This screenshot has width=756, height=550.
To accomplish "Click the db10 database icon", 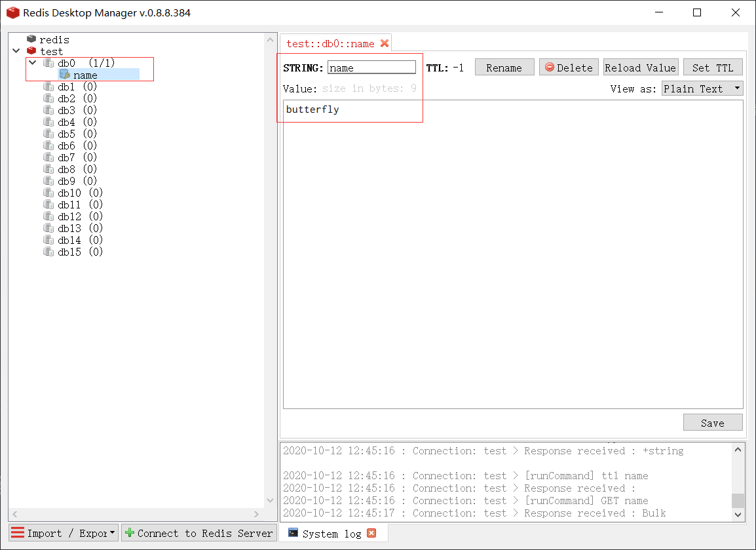I will click(x=48, y=193).
